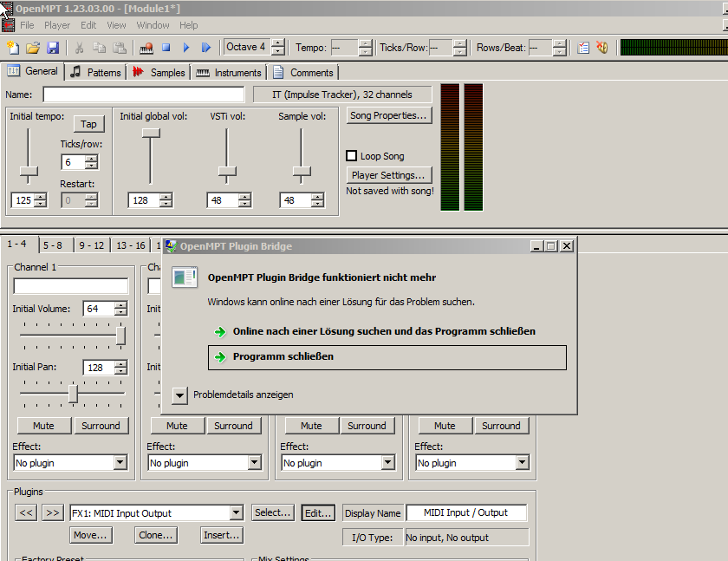728x561 pixels.
Task: Click the Plugin Bridge dialog title icon
Action: pos(171,246)
